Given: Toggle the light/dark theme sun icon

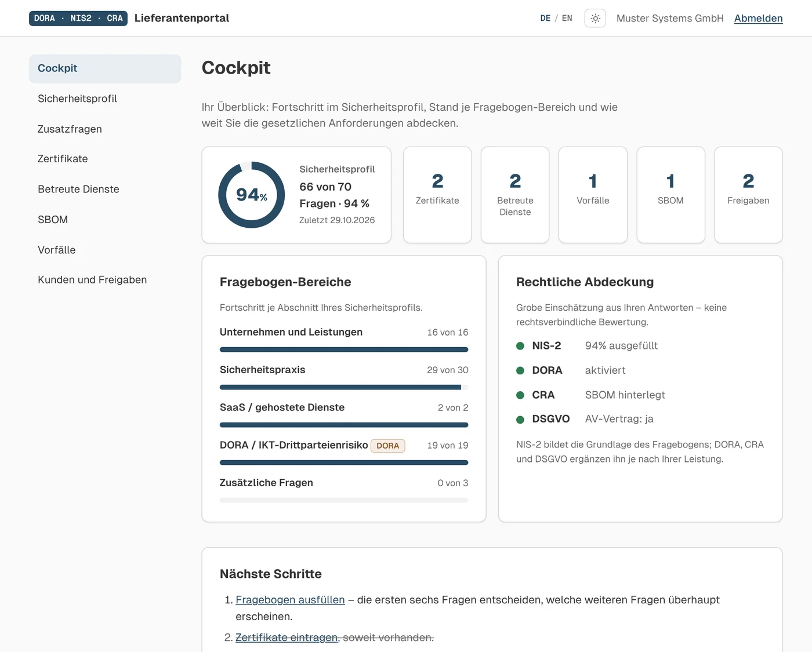Looking at the screenshot, I should (x=595, y=19).
